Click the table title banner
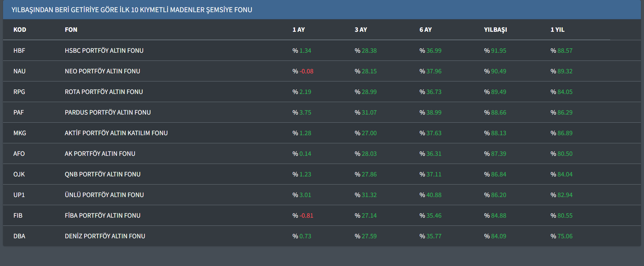Image resolution: width=644 pixels, height=266 pixels. click(132, 10)
